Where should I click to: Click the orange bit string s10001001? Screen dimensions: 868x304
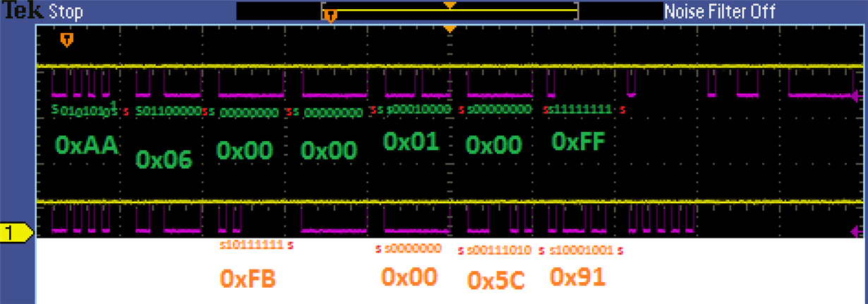click(581, 250)
